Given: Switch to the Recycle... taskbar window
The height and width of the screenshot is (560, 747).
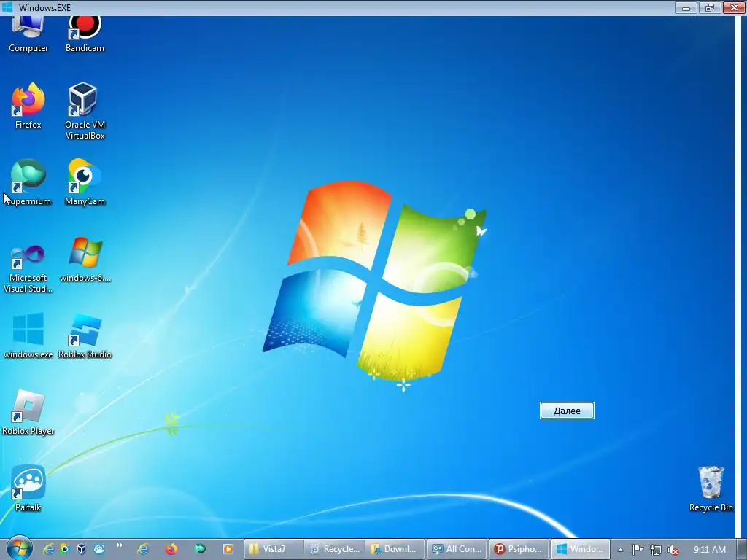Looking at the screenshot, I should [x=335, y=549].
